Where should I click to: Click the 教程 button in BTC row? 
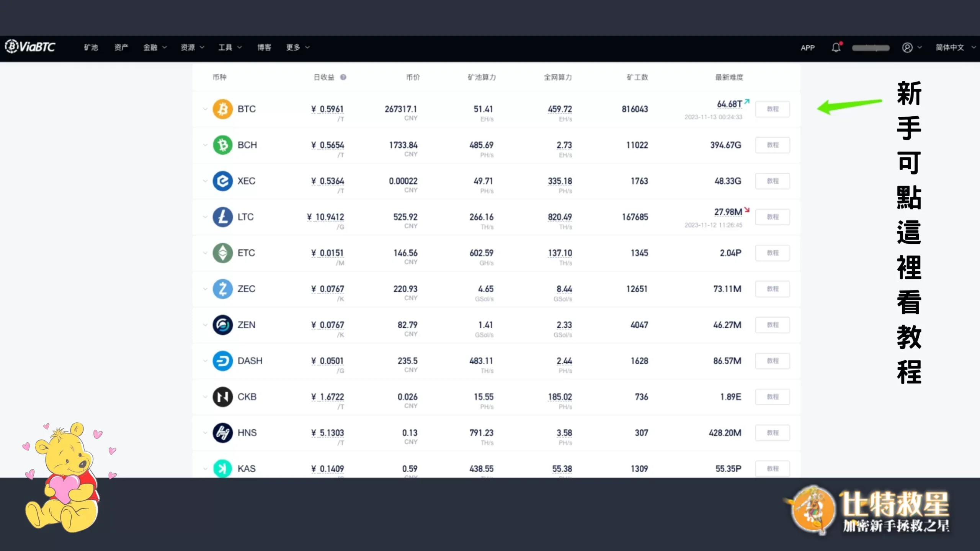click(773, 109)
